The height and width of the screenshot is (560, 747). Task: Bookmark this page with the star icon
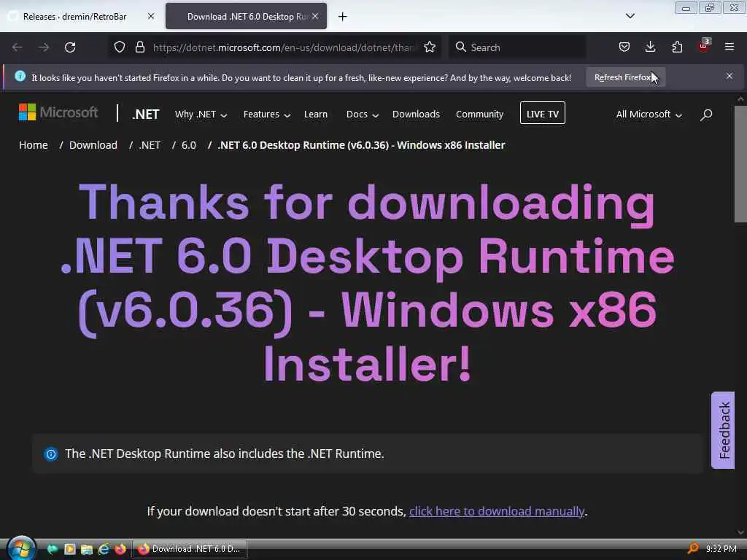(430, 47)
